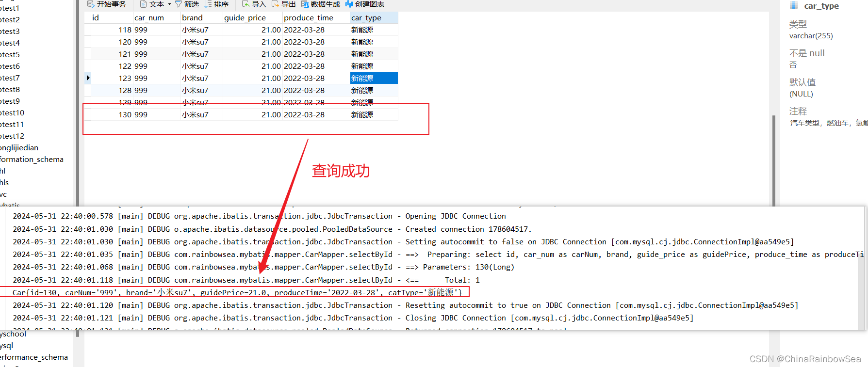
Task: Select the car_num column header
Action: [157, 18]
